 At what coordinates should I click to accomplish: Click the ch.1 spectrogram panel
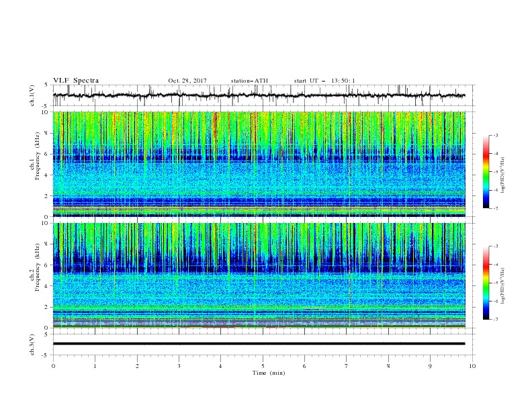click(x=259, y=164)
